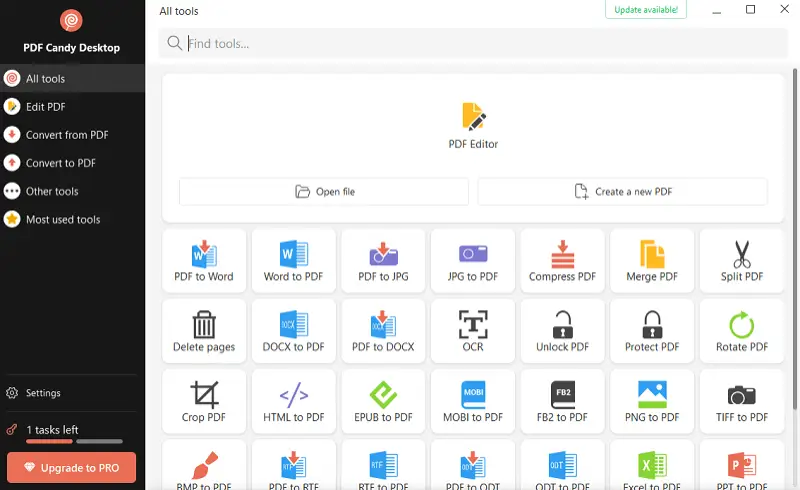Choose the PDF to RTF tool
The height and width of the screenshot is (490, 800).
click(x=293, y=467)
